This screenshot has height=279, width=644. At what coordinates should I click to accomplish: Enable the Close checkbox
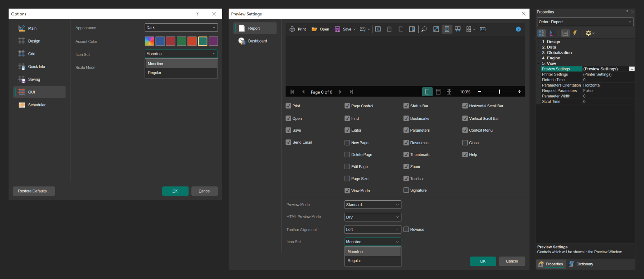(465, 143)
